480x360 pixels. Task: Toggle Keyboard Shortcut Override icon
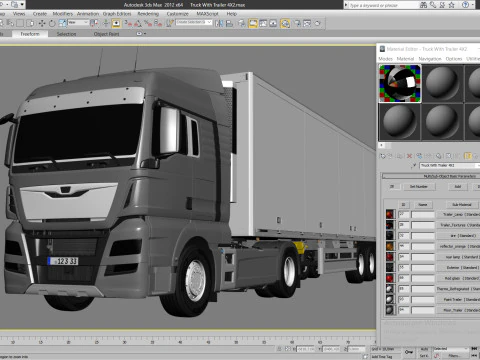pos(116,23)
